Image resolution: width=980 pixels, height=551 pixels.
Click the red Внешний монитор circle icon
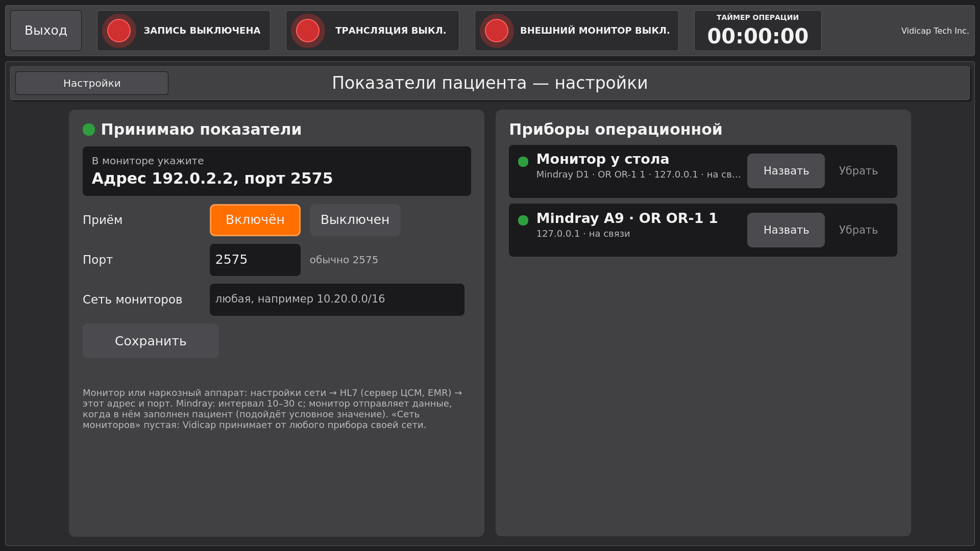pos(497,31)
